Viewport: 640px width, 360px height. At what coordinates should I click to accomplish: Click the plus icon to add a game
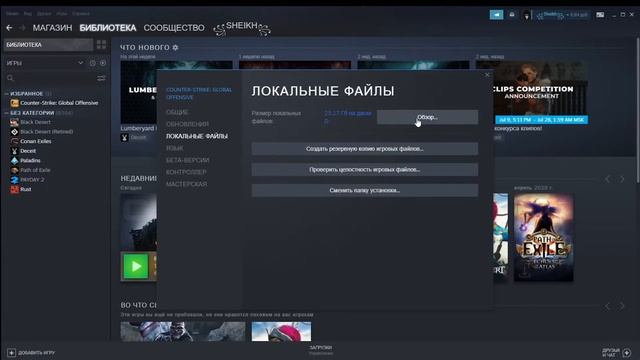(x=11, y=352)
